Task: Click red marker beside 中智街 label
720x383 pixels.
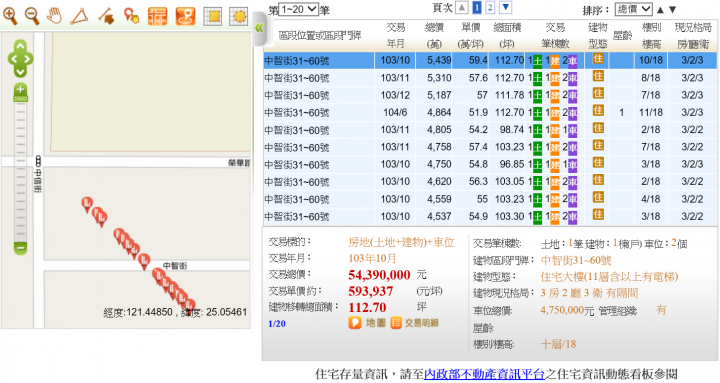Action: click(144, 261)
